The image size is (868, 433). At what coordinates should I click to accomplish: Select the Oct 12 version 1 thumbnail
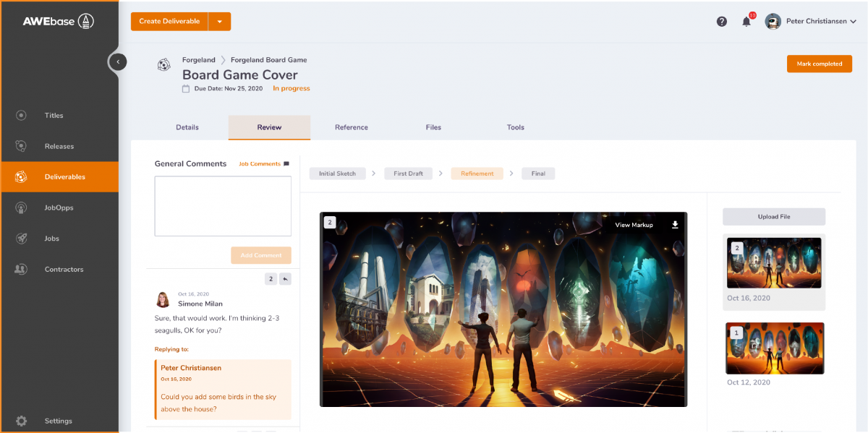pos(775,348)
